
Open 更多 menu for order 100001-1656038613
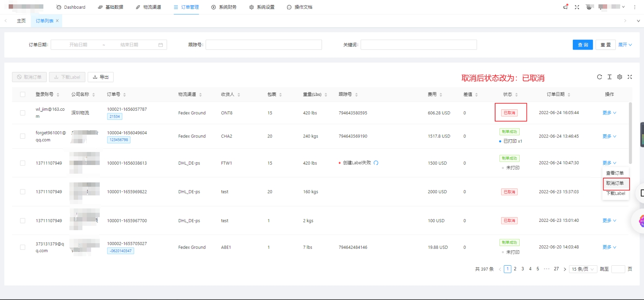(609, 163)
